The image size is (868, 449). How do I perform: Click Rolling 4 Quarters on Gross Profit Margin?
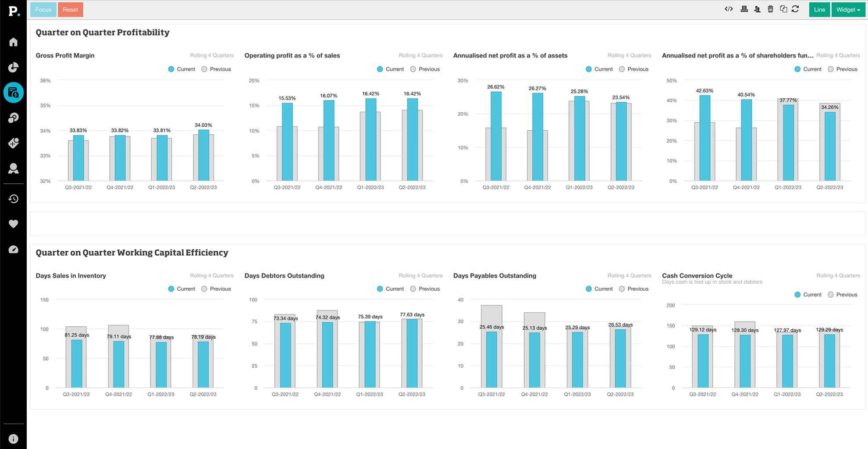point(211,55)
